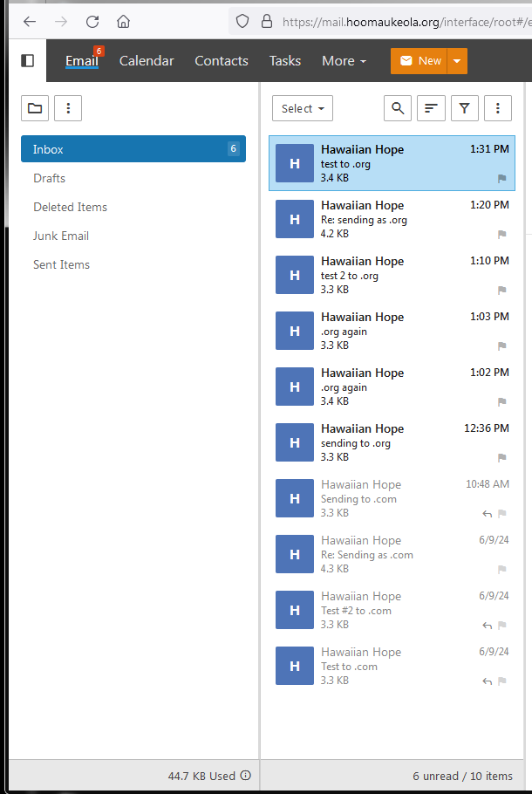532x794 pixels.
Task: Open the "test 2 to .org" email
Action: pyautogui.click(x=392, y=274)
